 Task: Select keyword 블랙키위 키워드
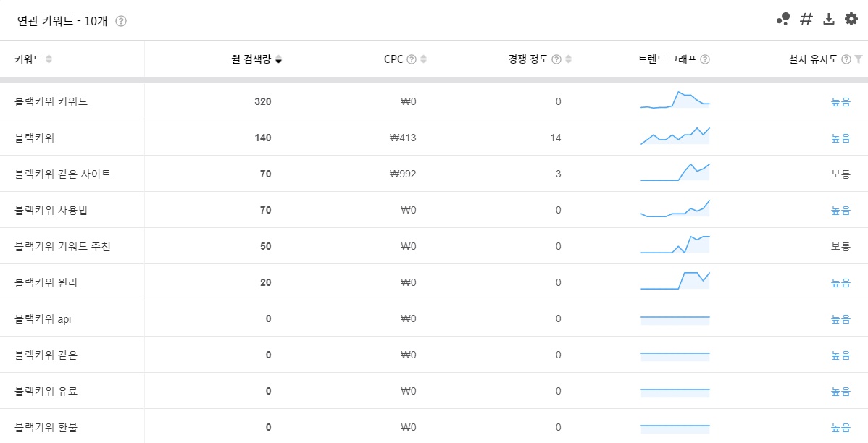(51, 102)
